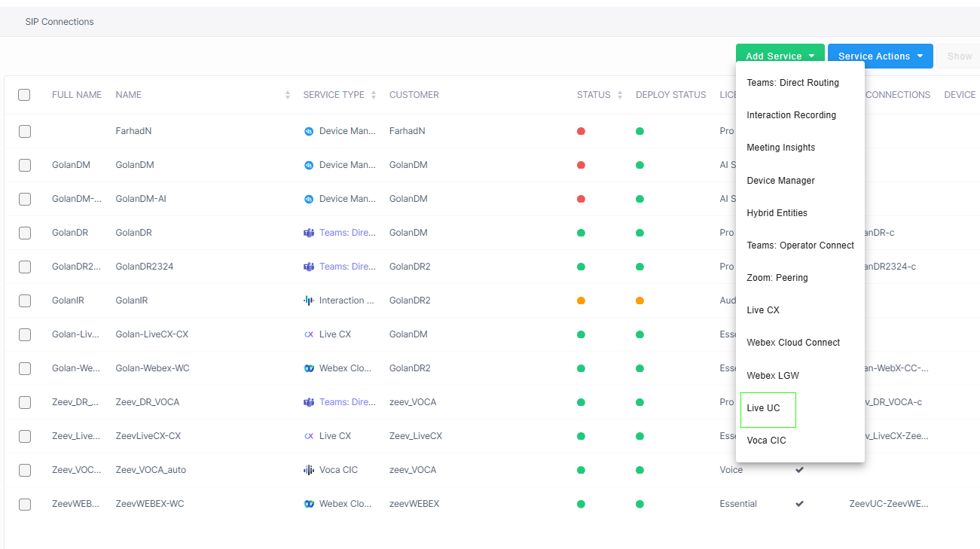Select the Golan-Webex-WC row checkbox

pos(25,368)
